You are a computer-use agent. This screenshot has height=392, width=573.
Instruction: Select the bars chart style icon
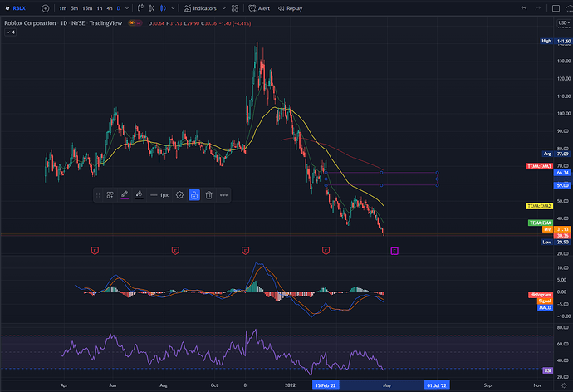point(140,8)
